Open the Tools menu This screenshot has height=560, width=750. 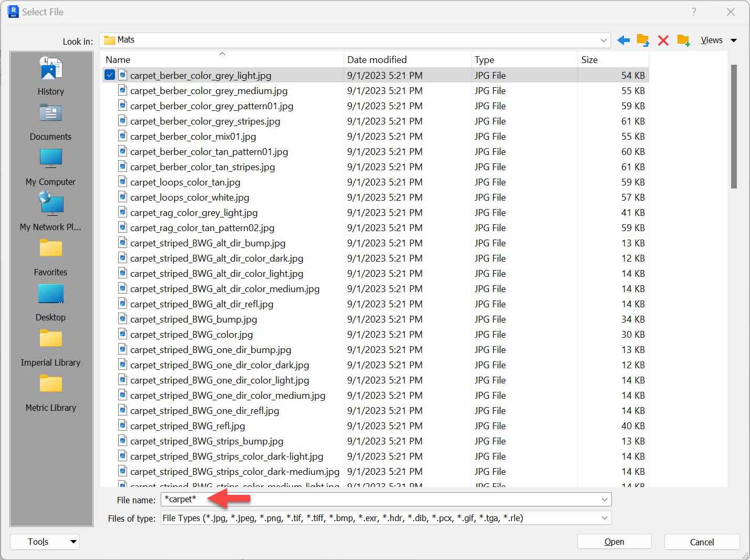[x=45, y=542]
